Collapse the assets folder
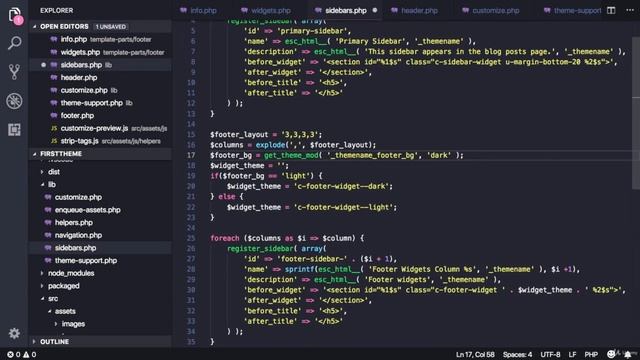Viewport: 640px width, 360px height. (x=65, y=311)
